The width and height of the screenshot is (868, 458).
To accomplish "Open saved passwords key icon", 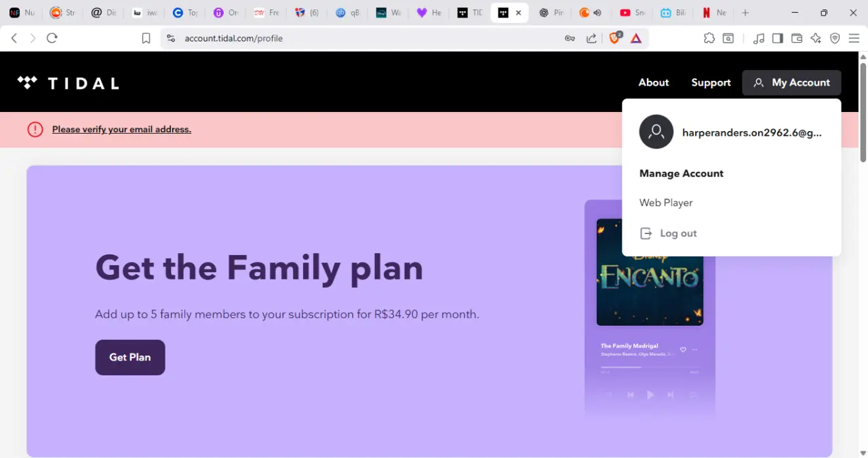I will (570, 39).
